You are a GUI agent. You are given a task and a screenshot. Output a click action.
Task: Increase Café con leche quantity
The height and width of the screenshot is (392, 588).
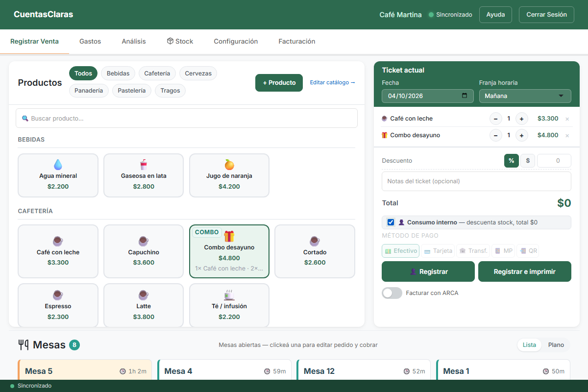[522, 119]
